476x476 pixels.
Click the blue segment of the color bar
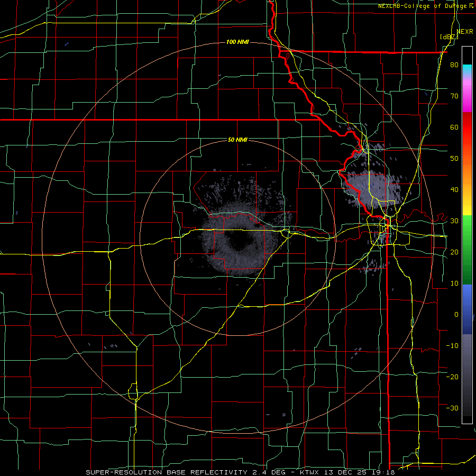(467, 309)
